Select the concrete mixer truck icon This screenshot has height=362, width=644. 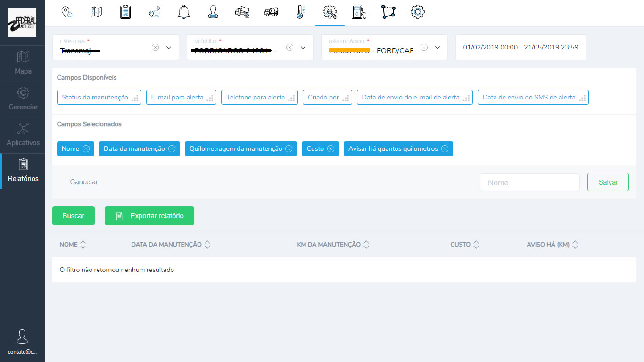pos(271,12)
